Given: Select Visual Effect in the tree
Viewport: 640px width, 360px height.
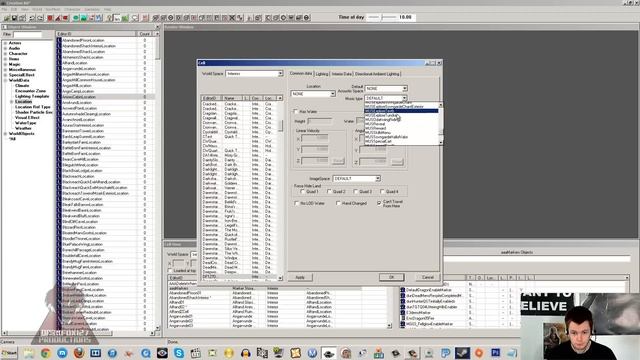Looking at the screenshot, I should point(27,118).
